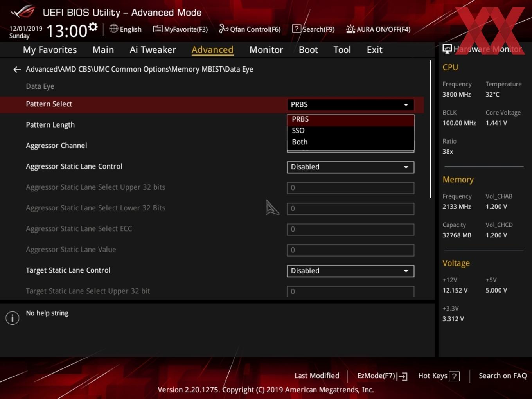Click memory capacity 32768 MB
This screenshot has height=399, width=532.
coord(457,235)
